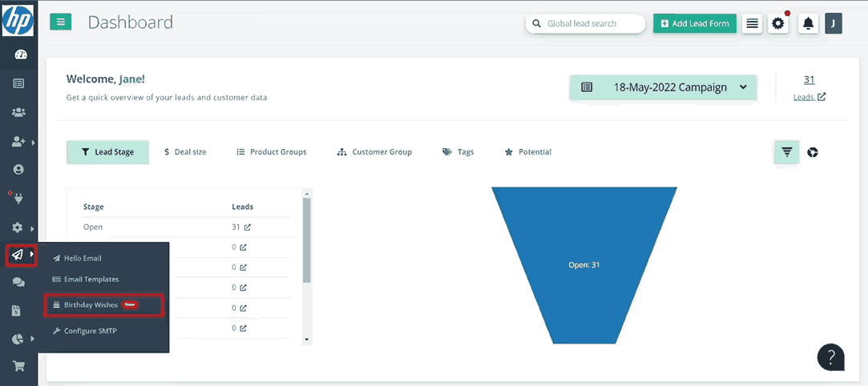The width and height of the screenshot is (868, 386).
Task: Open the user avatar J menu
Action: pos(834,24)
